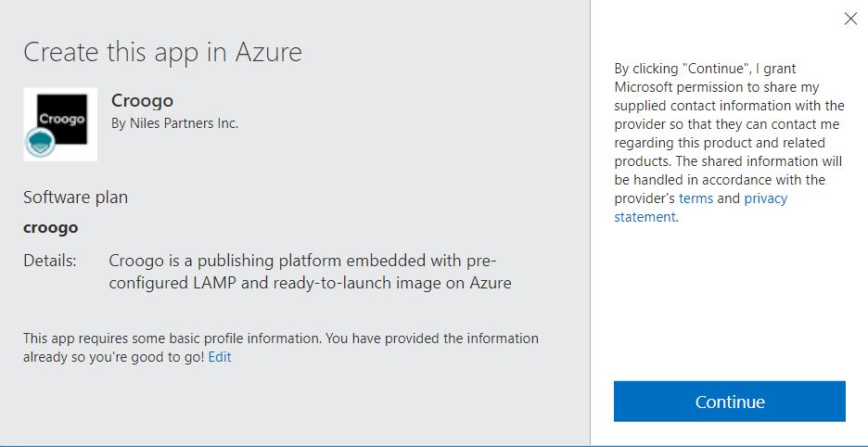Screen dimensions: 868x447
Task: Click the 'By Niles Partners Inc.' publisher text
Action: point(174,122)
